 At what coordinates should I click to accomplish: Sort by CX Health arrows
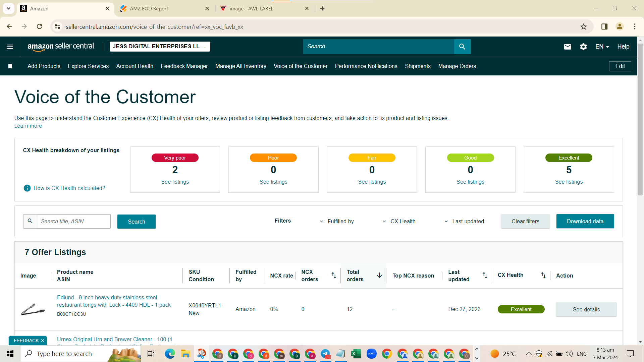(x=543, y=275)
